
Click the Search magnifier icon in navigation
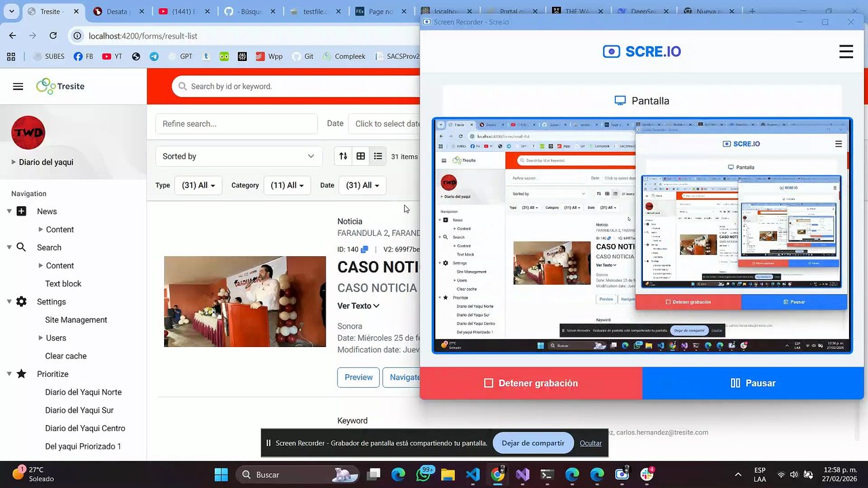tap(22, 247)
